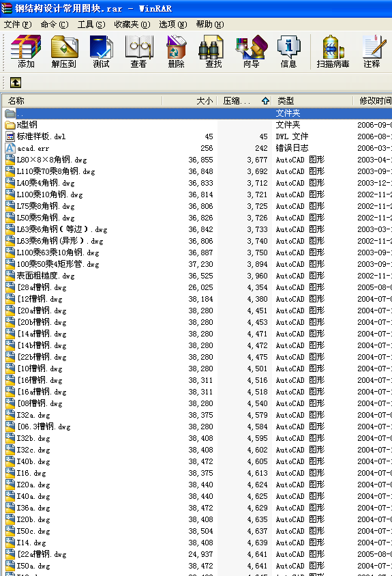
Task: Sort by Size (大小) column header
Action: (x=190, y=100)
